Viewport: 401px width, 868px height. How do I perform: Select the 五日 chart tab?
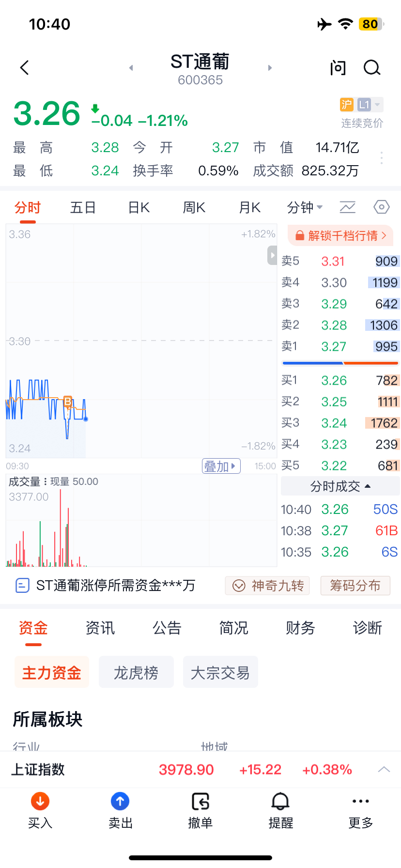(83, 207)
